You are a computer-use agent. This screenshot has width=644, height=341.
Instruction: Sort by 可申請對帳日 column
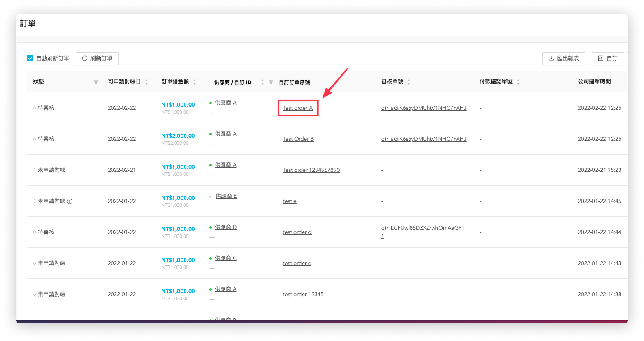coord(146,82)
